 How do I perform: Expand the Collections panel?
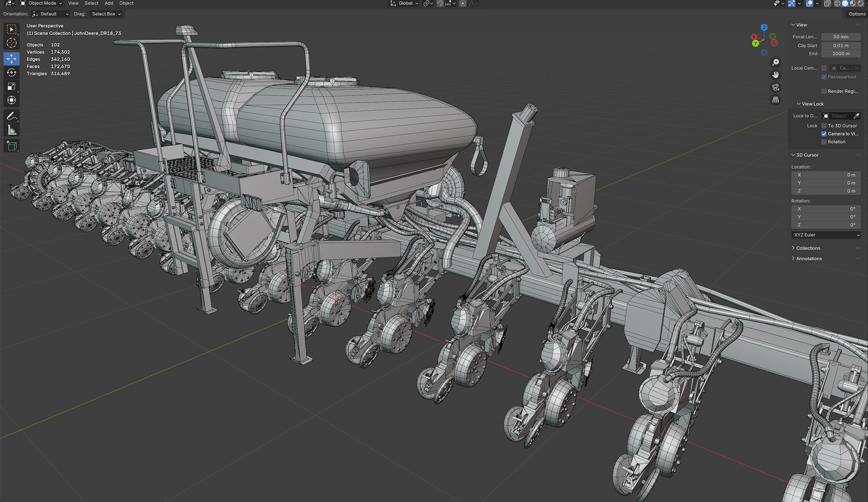click(806, 248)
